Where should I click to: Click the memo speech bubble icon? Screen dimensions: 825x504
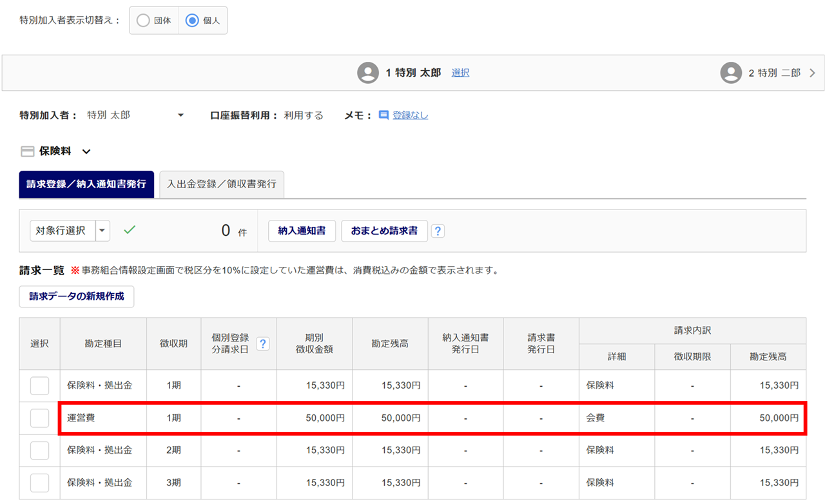(383, 115)
